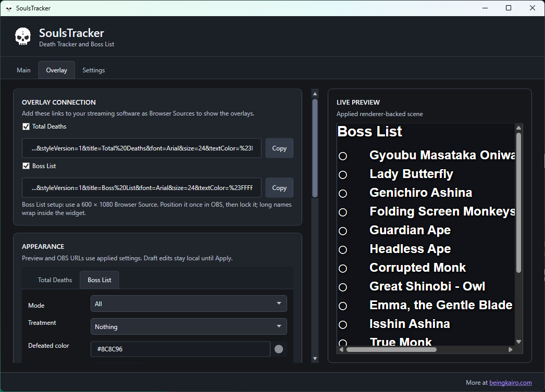Image resolution: width=545 pixels, height=392 pixels.
Task: Toggle the Gyoubu Masataka Oniwa boss circle
Action: pyautogui.click(x=343, y=156)
